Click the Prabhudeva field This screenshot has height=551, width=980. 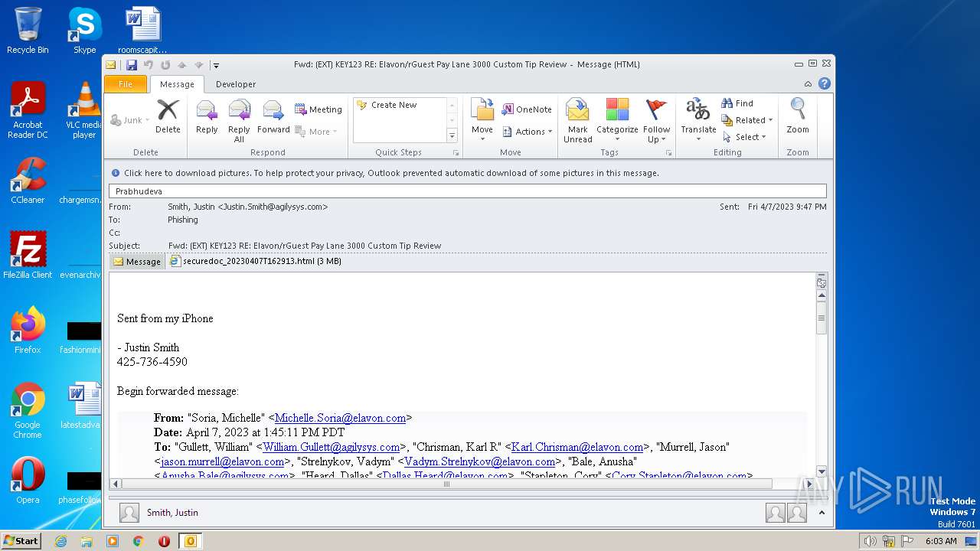468,191
